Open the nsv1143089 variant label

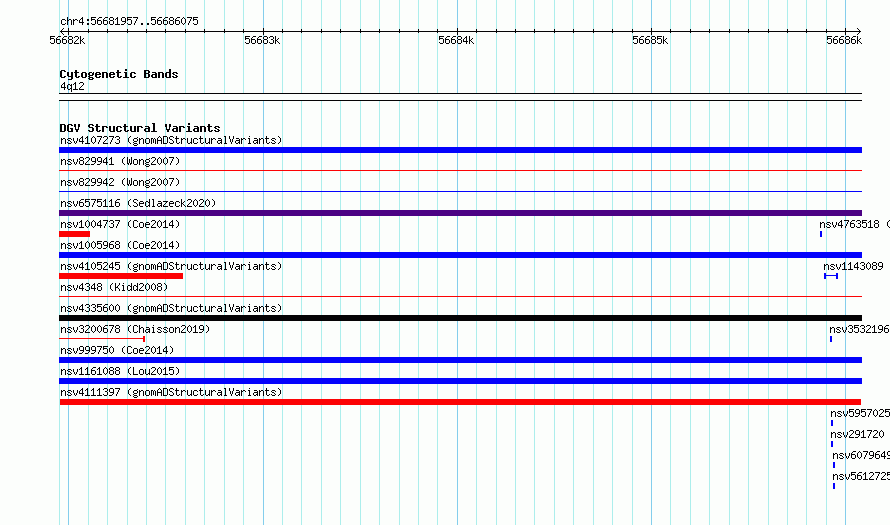click(x=853, y=266)
